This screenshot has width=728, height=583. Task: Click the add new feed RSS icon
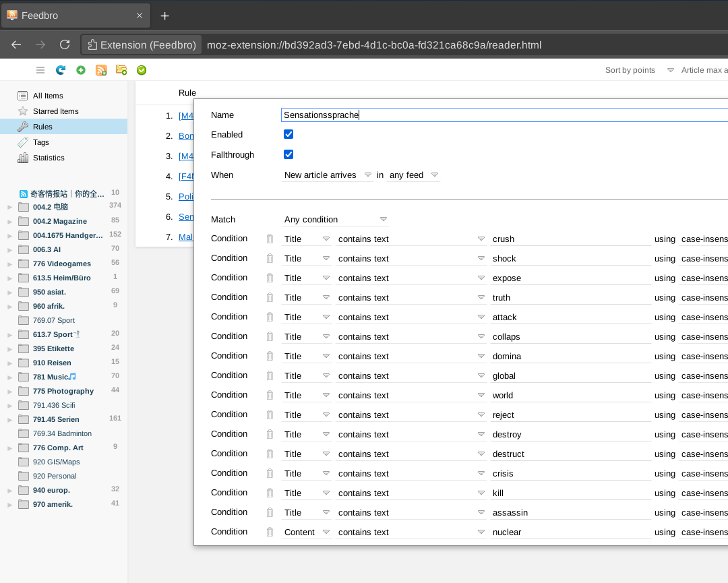coord(101,70)
